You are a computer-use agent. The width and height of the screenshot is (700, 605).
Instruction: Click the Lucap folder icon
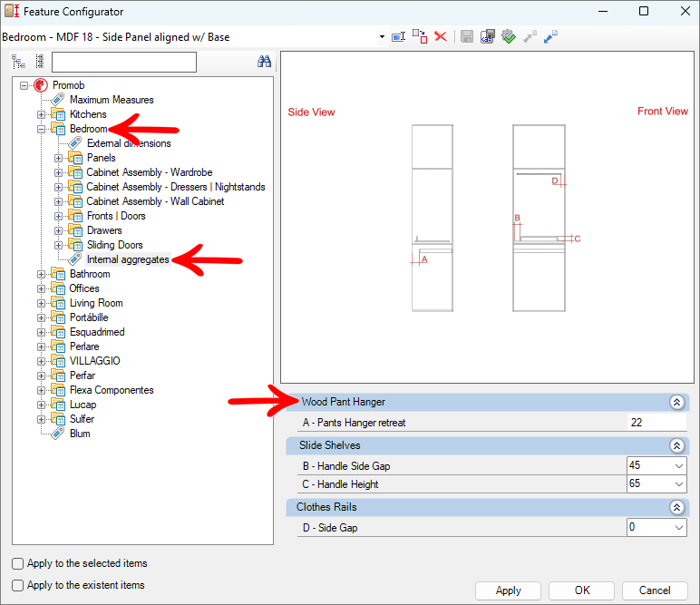[x=58, y=404]
